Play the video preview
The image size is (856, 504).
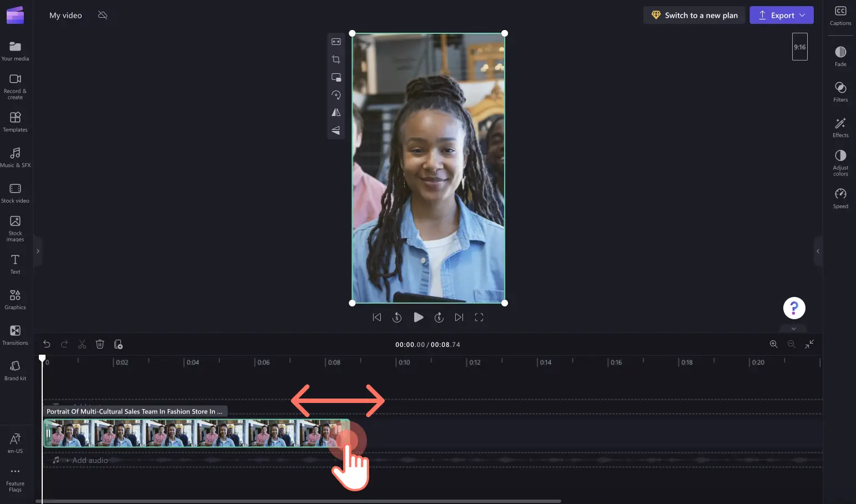click(x=419, y=317)
